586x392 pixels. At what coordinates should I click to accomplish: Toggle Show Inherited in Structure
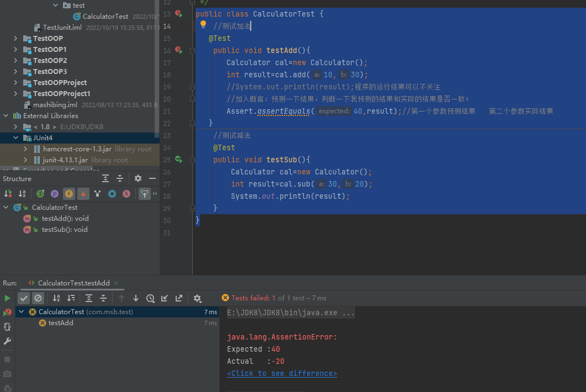point(40,194)
